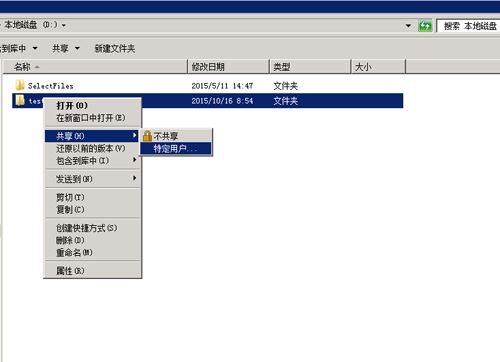Click the SelectFiles folder icon

pos(20,85)
